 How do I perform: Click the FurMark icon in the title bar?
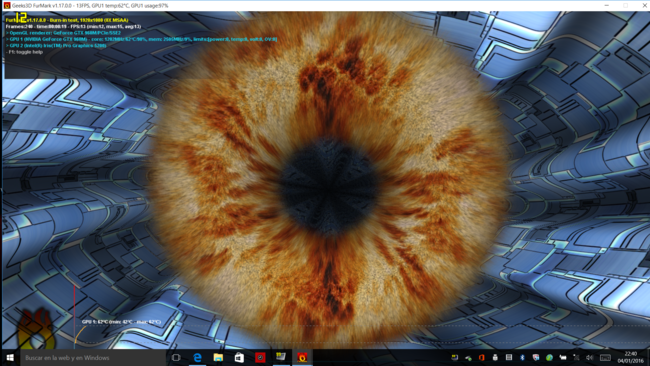pos(7,5)
